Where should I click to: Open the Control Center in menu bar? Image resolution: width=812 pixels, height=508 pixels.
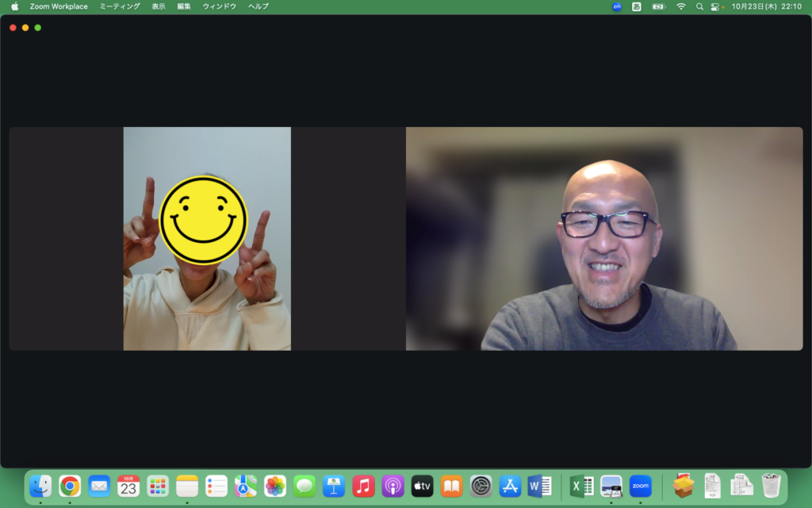coord(716,6)
